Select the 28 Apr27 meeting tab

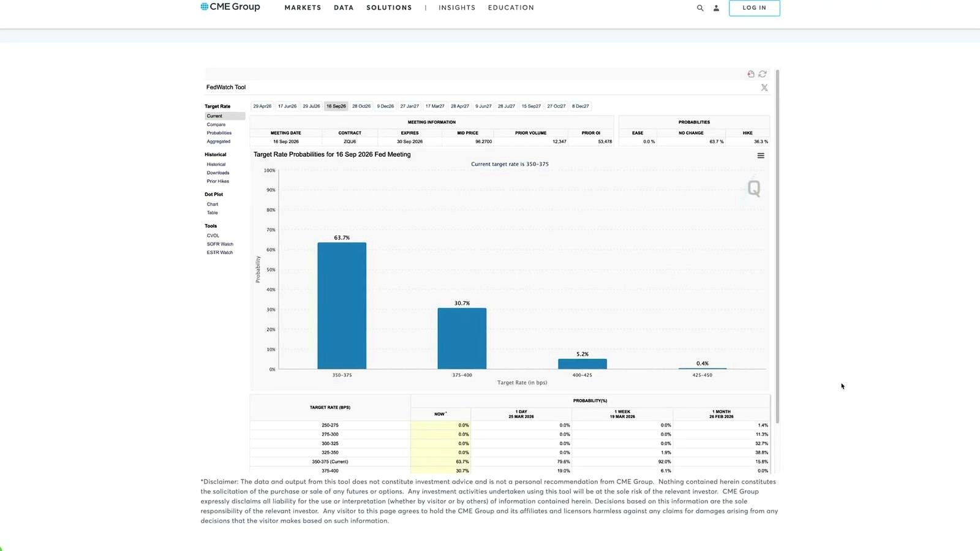click(460, 107)
